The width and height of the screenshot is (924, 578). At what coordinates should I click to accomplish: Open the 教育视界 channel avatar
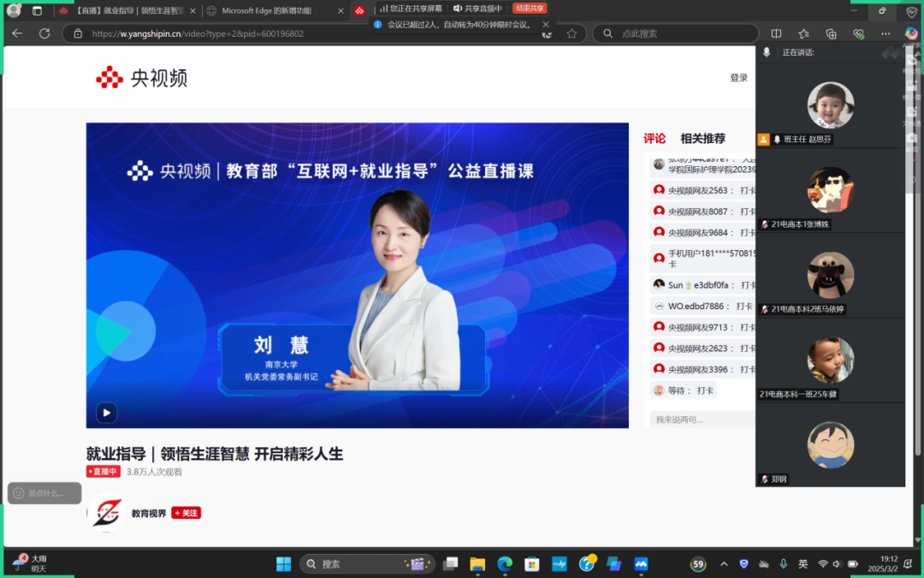pos(107,512)
